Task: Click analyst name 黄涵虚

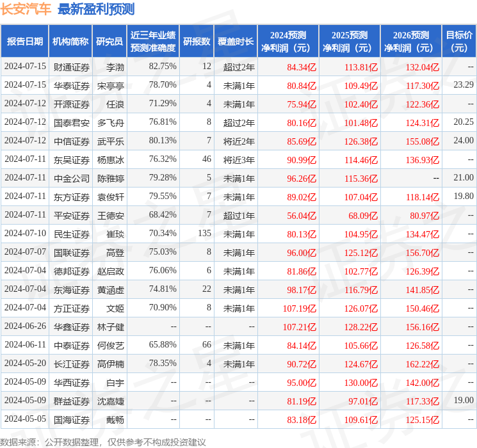Action: click(111, 290)
